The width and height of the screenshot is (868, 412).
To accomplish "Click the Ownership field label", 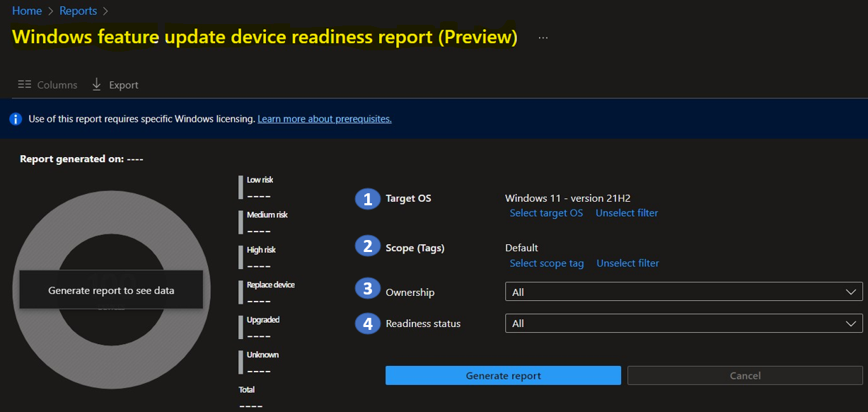I will (410, 292).
